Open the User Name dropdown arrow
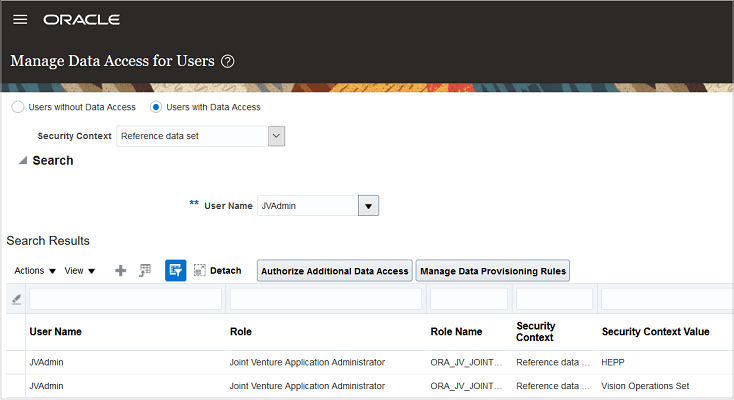Screen dimensions: 734x400 369,205
